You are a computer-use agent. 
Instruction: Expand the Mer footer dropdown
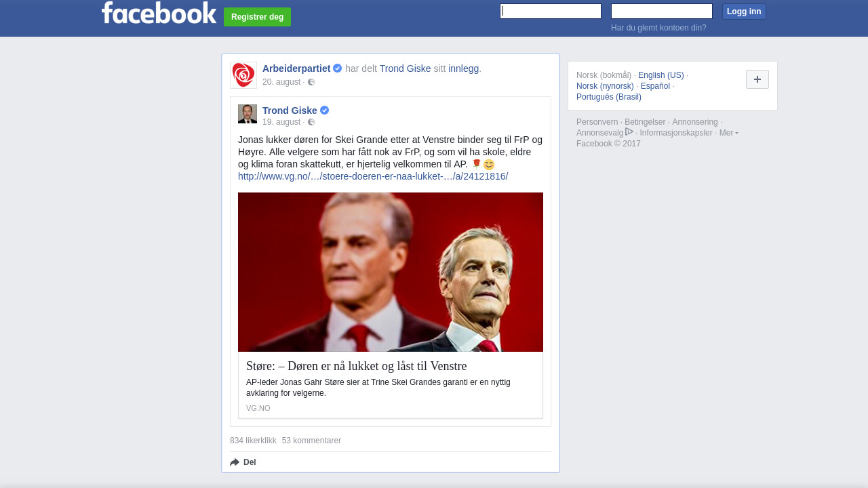(x=729, y=133)
